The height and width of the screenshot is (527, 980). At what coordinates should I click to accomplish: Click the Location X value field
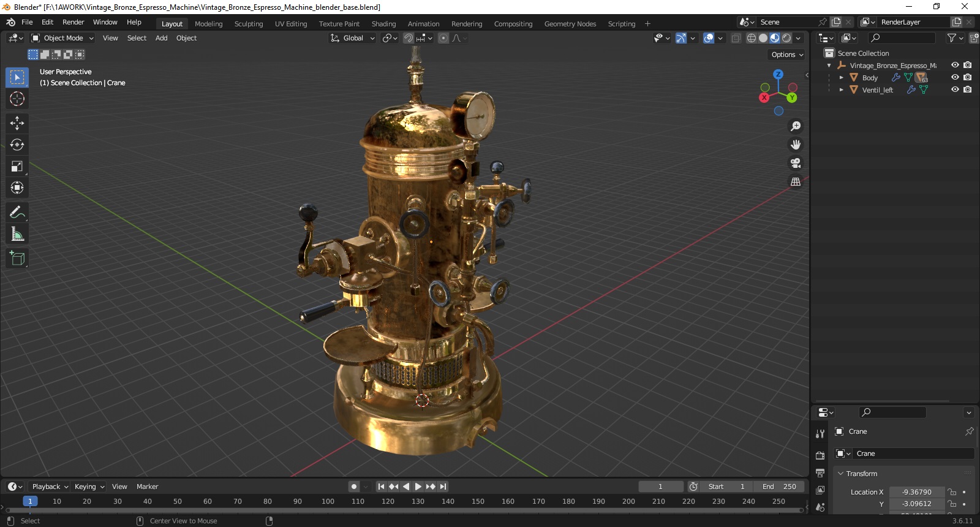916,492
